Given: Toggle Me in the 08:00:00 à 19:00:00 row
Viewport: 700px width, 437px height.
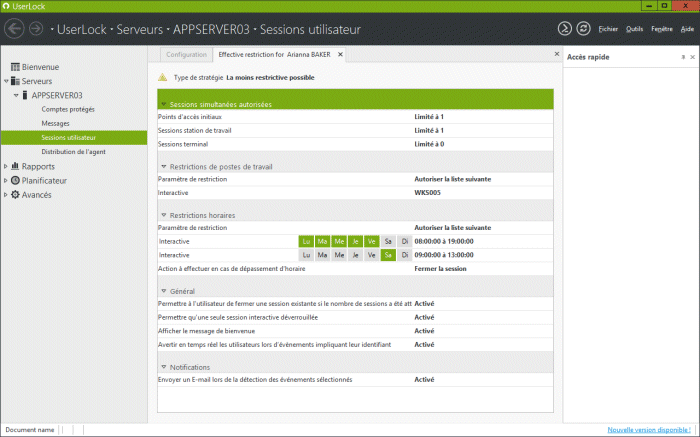Looking at the screenshot, I should tap(339, 241).
